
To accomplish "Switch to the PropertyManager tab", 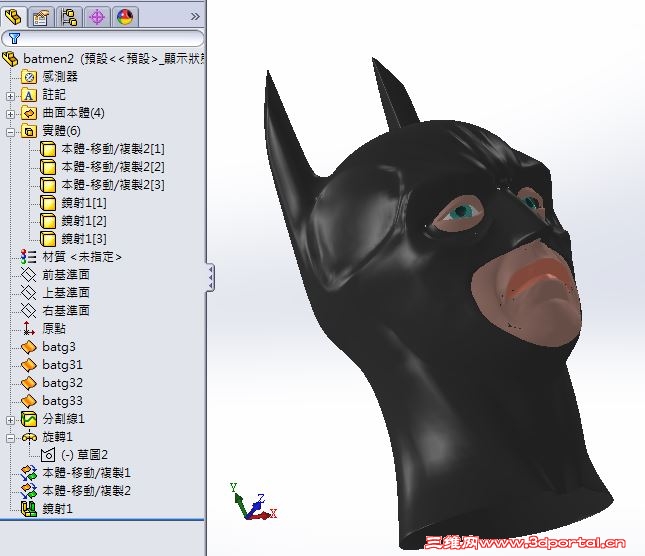I will tap(41, 17).
